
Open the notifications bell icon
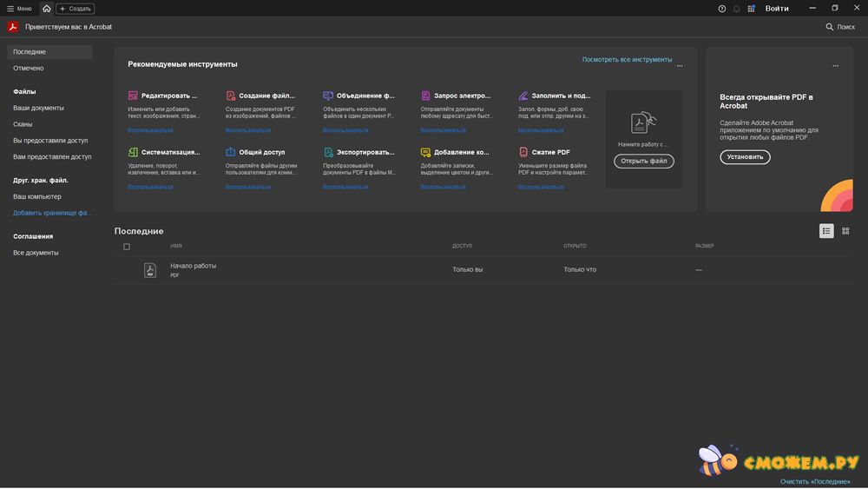click(737, 9)
